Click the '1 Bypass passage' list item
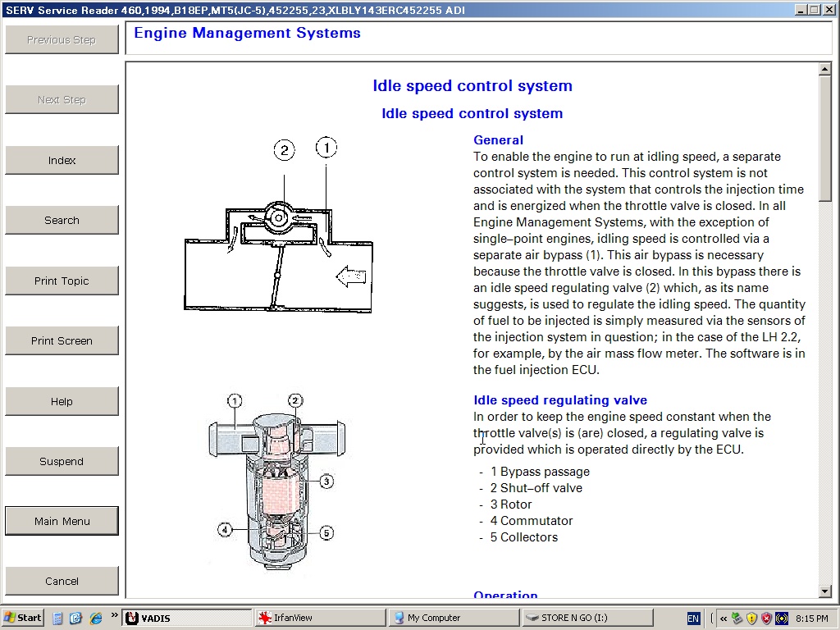840x630 pixels. pos(540,472)
